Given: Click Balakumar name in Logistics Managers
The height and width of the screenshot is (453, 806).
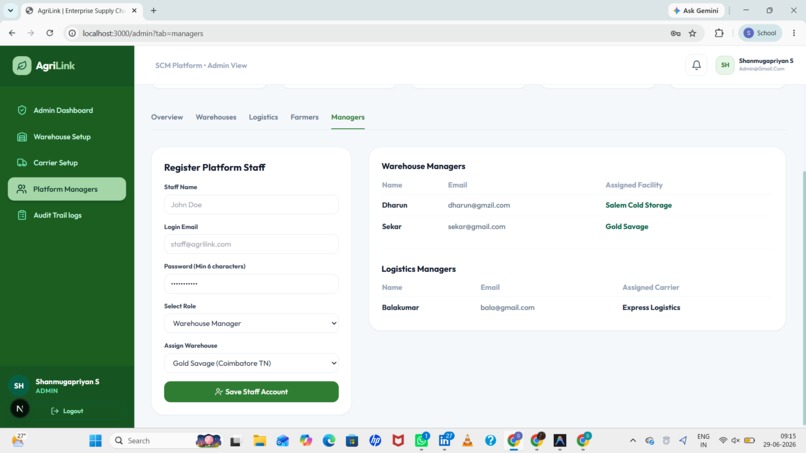Looking at the screenshot, I should (400, 307).
